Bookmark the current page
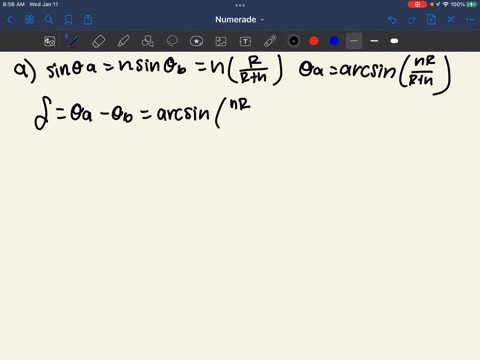 click(x=68, y=20)
